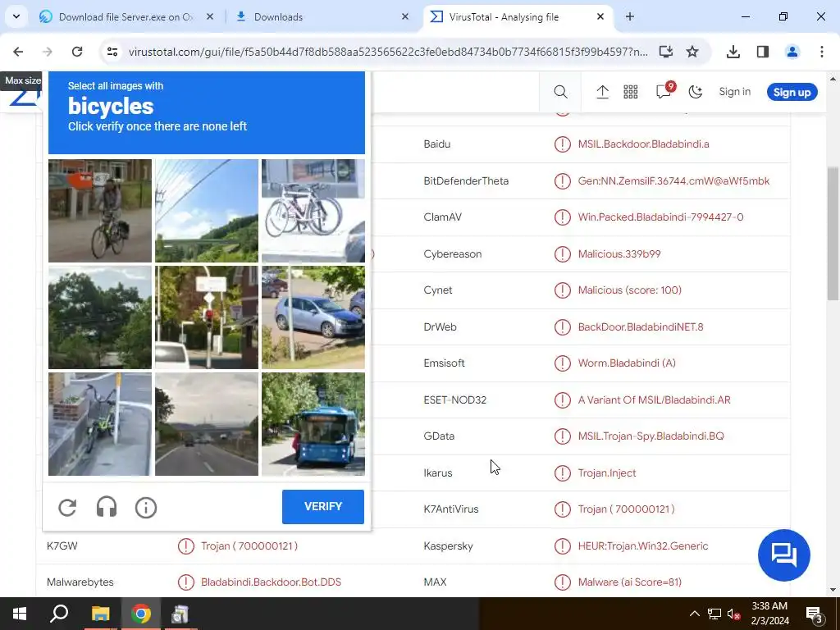Bookmark this page with star icon
Image resolution: width=840 pixels, height=630 pixels.
point(692,52)
